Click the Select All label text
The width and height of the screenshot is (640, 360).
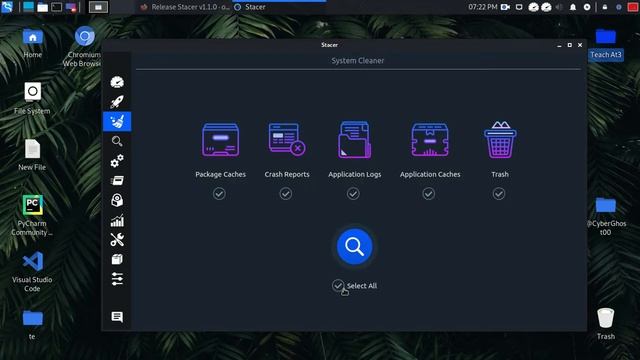coord(362,286)
